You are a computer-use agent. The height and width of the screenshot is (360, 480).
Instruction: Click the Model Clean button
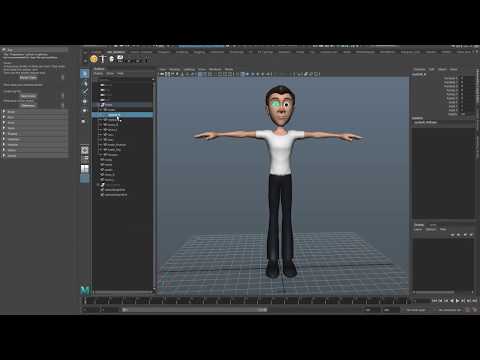pos(28,78)
